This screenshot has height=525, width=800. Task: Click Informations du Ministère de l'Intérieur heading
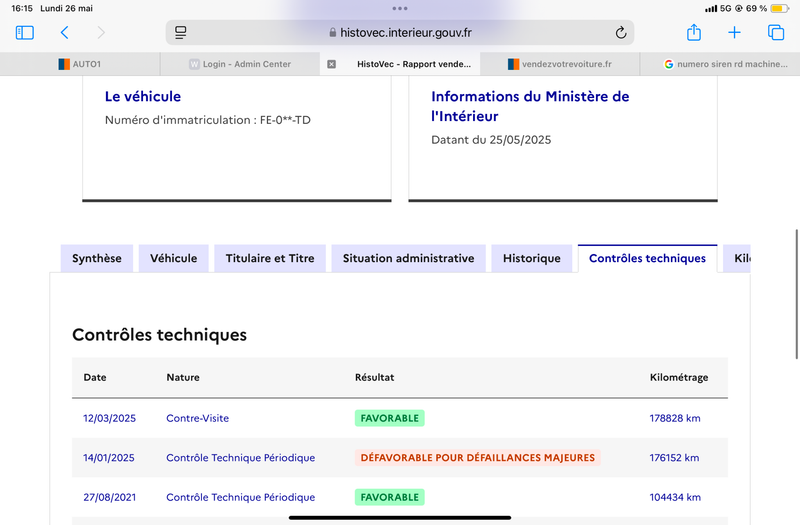pos(530,106)
